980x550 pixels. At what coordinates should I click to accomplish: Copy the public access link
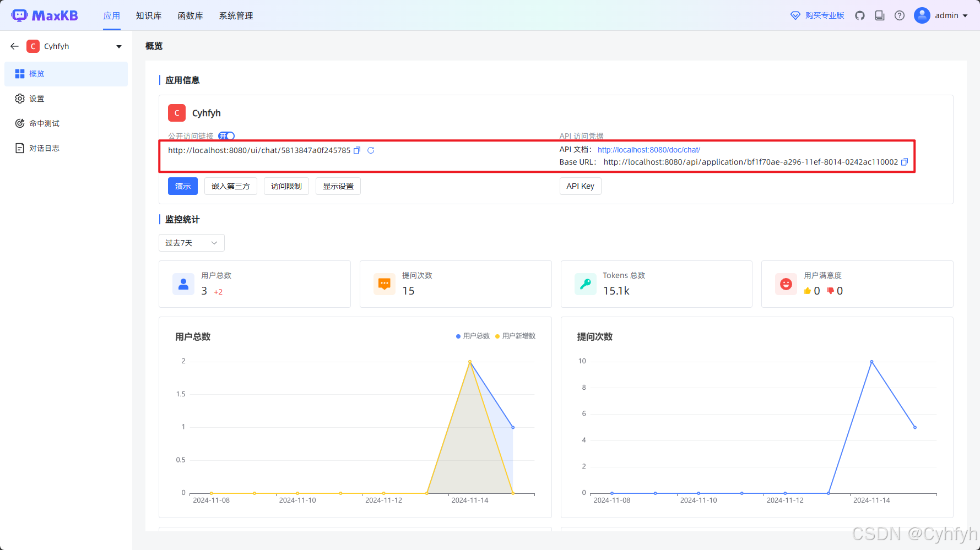(x=357, y=150)
